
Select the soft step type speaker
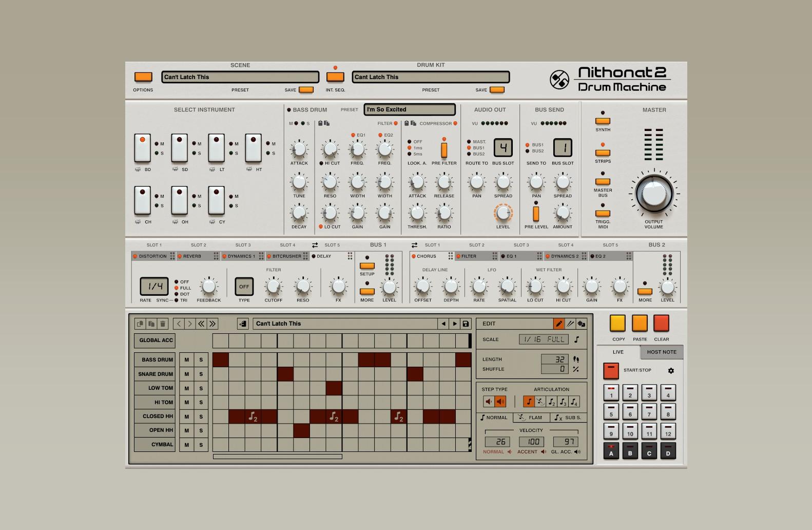click(x=489, y=402)
